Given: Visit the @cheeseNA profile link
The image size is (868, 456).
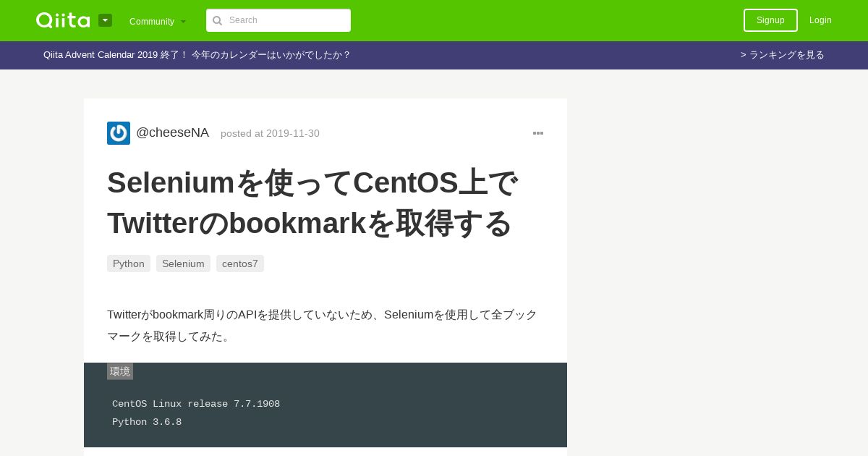Looking at the screenshot, I should (172, 132).
